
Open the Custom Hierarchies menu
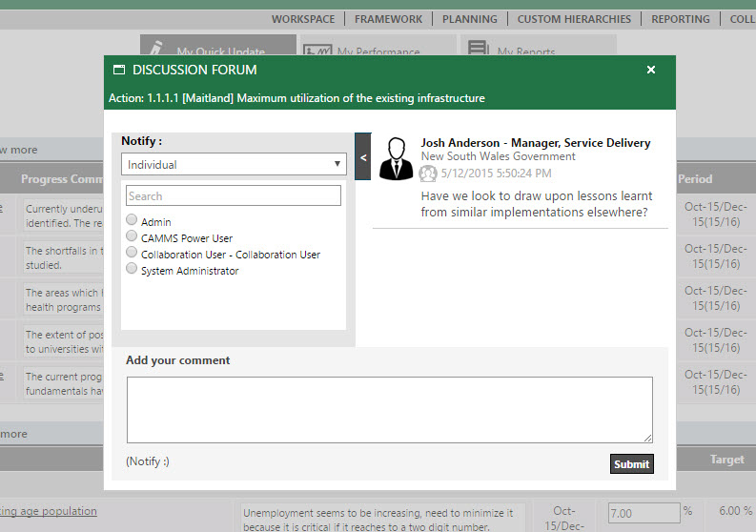[x=574, y=19]
